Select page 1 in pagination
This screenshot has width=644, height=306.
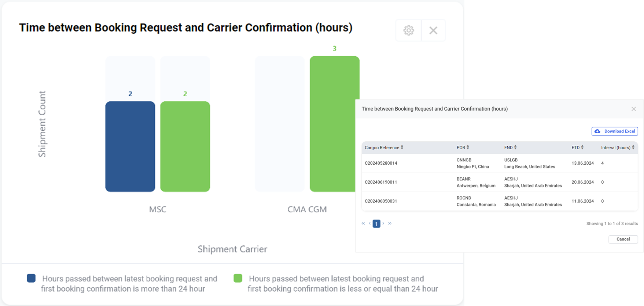pyautogui.click(x=376, y=224)
